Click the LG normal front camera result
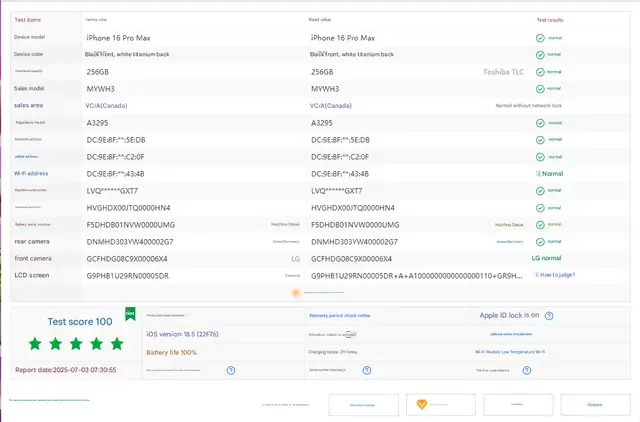Image resolution: width=640 pixels, height=422 pixels. click(546, 258)
